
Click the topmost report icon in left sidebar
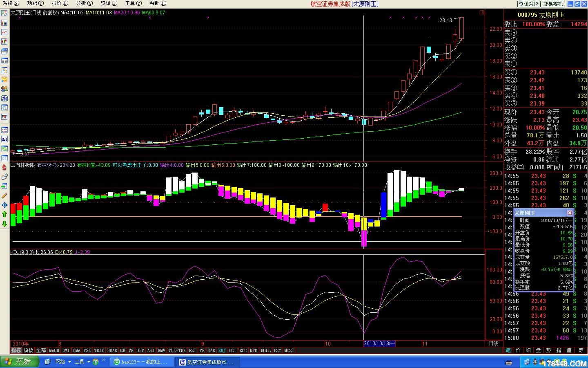click(4, 13)
